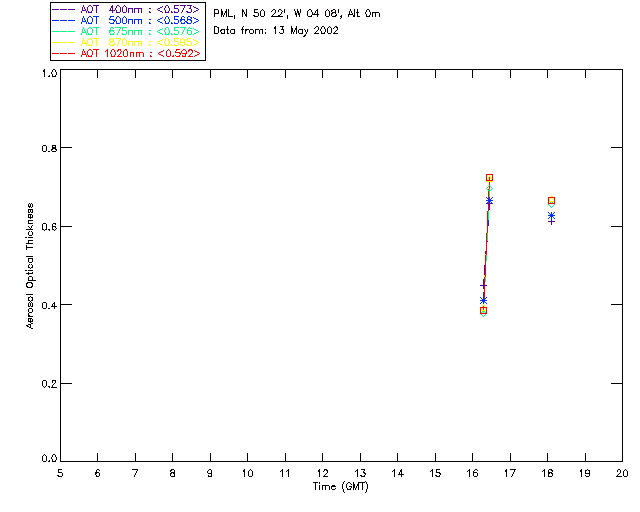This screenshot has height=512, width=640.
Task: Select the red square marker at time 18
Action: (x=551, y=200)
